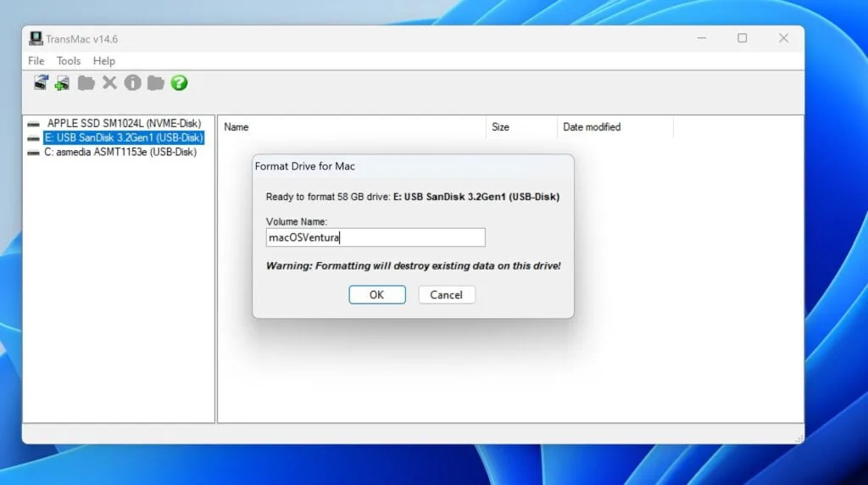868x485 pixels.
Task: Click the drive icon with green plus
Action: pos(63,83)
